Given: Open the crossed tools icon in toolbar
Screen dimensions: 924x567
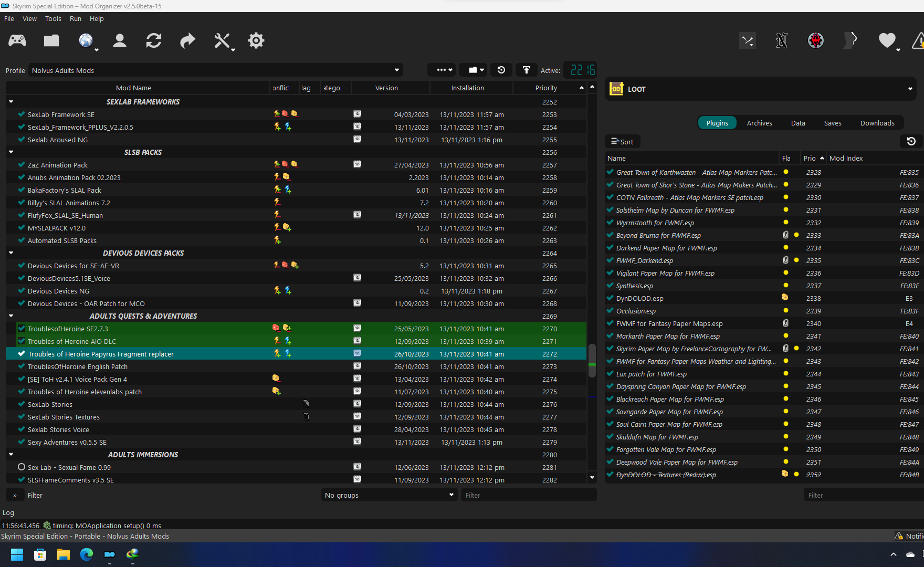Looking at the screenshot, I should (x=222, y=40).
